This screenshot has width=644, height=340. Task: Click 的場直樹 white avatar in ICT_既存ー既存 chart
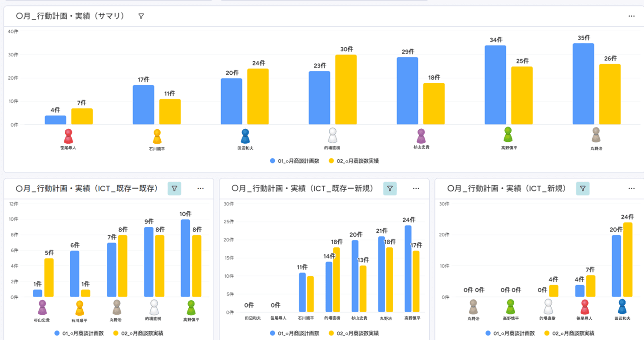pyautogui.click(x=154, y=308)
